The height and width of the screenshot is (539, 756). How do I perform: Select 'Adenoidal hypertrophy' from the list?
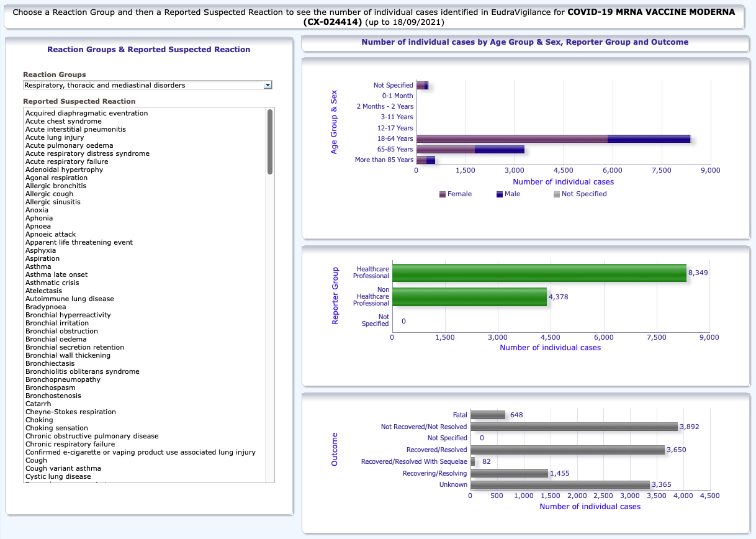click(x=65, y=170)
